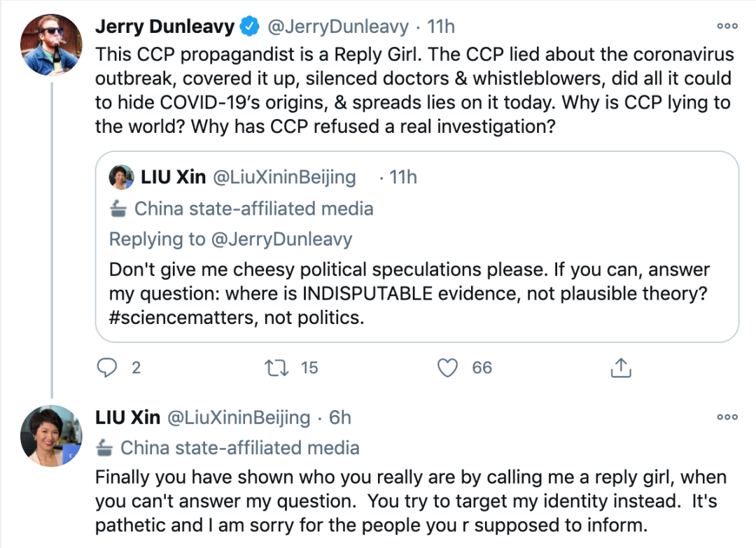Open LIU Xin's large profile picture

pyautogui.click(x=52, y=435)
